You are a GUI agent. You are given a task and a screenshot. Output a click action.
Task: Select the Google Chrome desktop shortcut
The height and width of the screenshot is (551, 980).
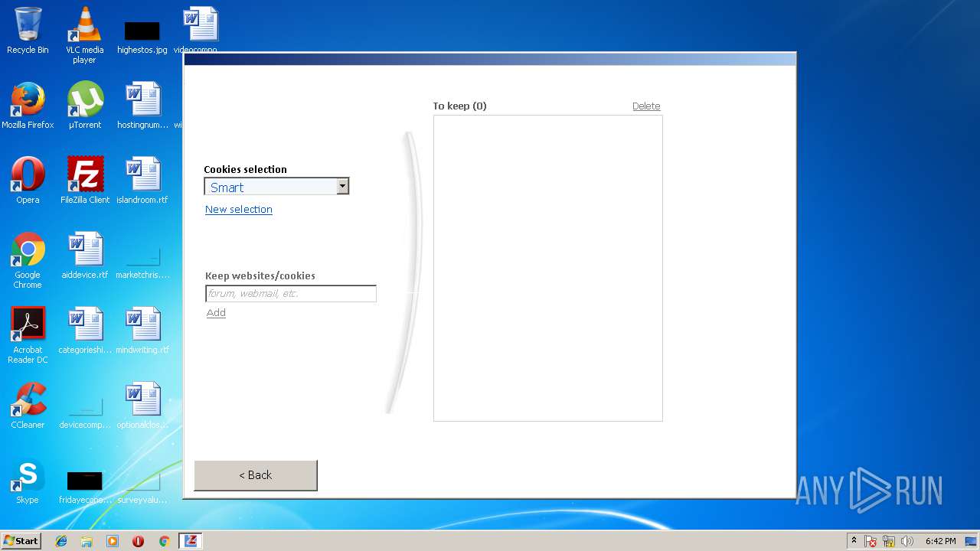point(28,260)
